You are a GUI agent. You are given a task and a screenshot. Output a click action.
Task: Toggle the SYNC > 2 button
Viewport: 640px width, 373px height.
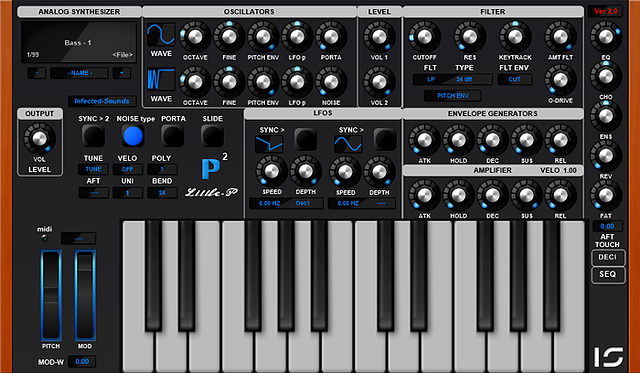pos(93,136)
